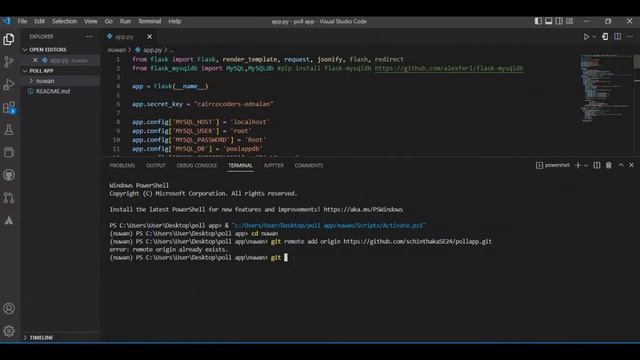Open the View menu
This screenshot has width=640, height=360.
(91, 21)
